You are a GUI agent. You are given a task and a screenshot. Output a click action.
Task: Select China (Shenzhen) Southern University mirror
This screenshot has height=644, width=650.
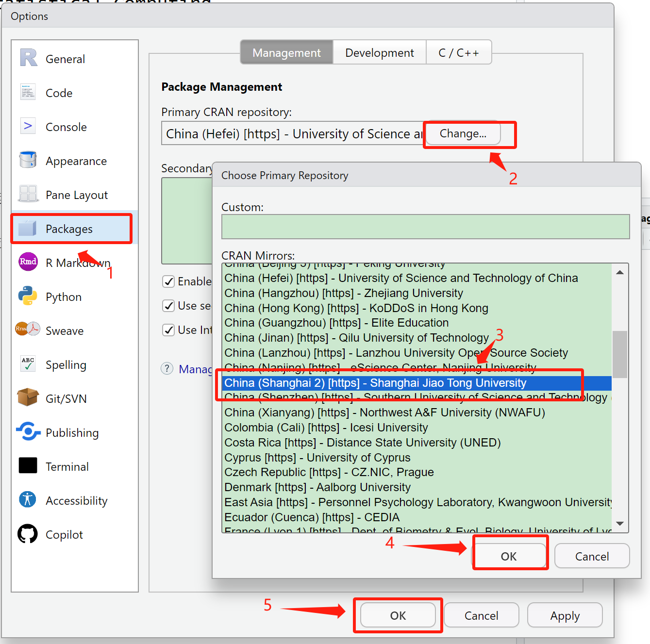(x=416, y=397)
